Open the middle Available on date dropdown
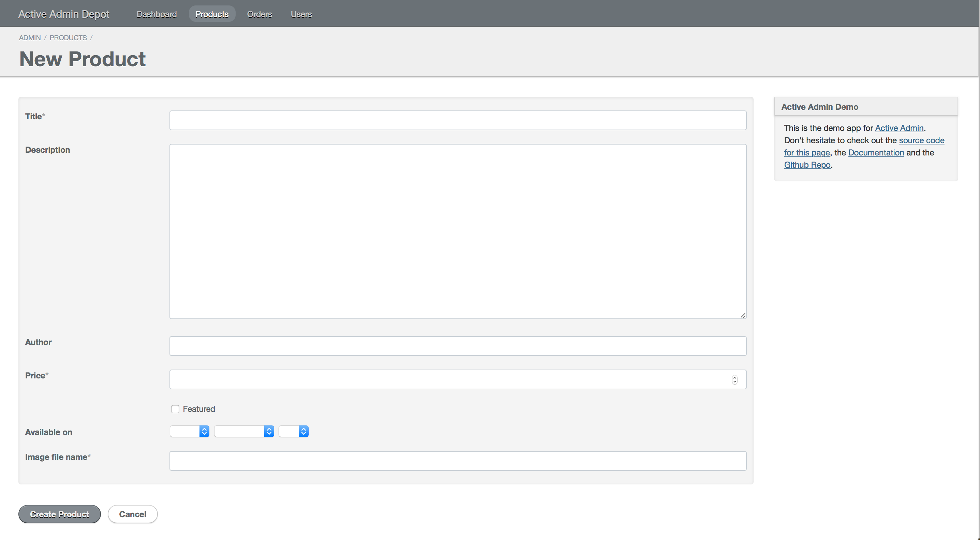 click(244, 431)
